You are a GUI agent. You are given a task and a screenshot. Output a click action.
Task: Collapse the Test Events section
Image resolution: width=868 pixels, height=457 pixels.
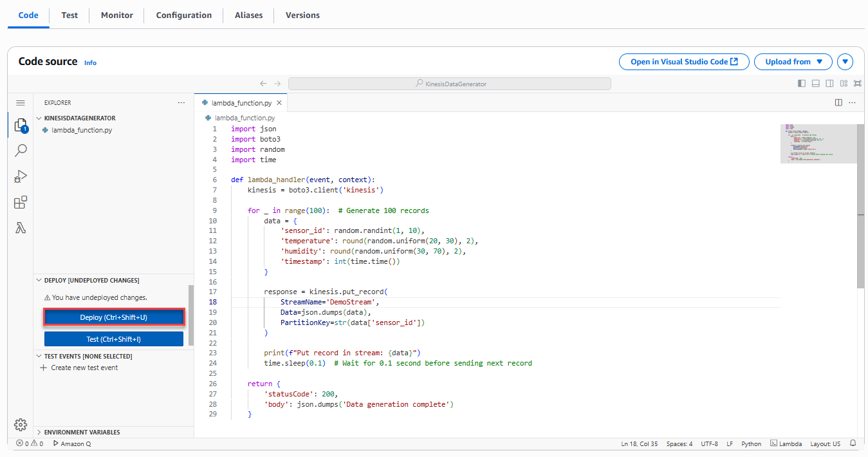tap(88, 357)
